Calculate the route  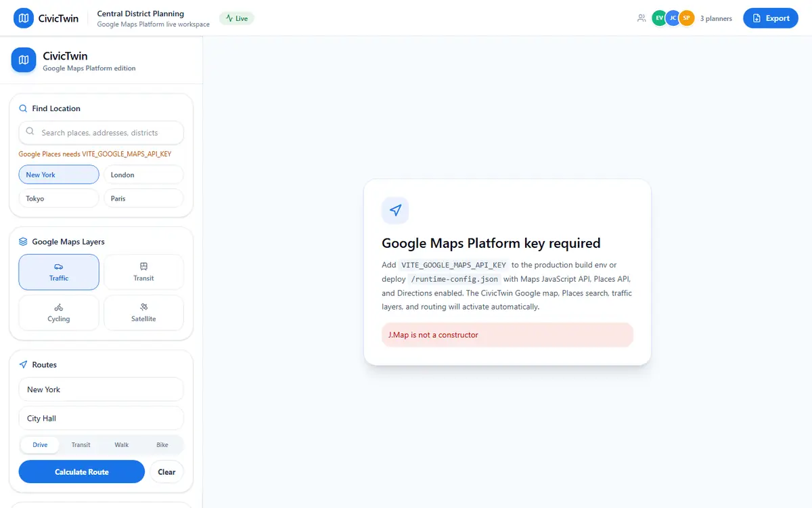click(82, 472)
